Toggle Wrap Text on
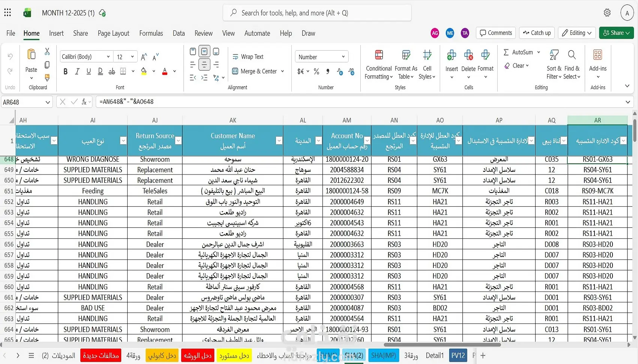 tap(248, 57)
